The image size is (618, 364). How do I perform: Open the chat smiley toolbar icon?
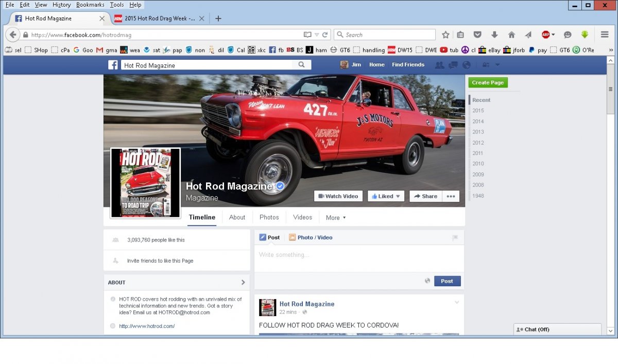click(568, 35)
